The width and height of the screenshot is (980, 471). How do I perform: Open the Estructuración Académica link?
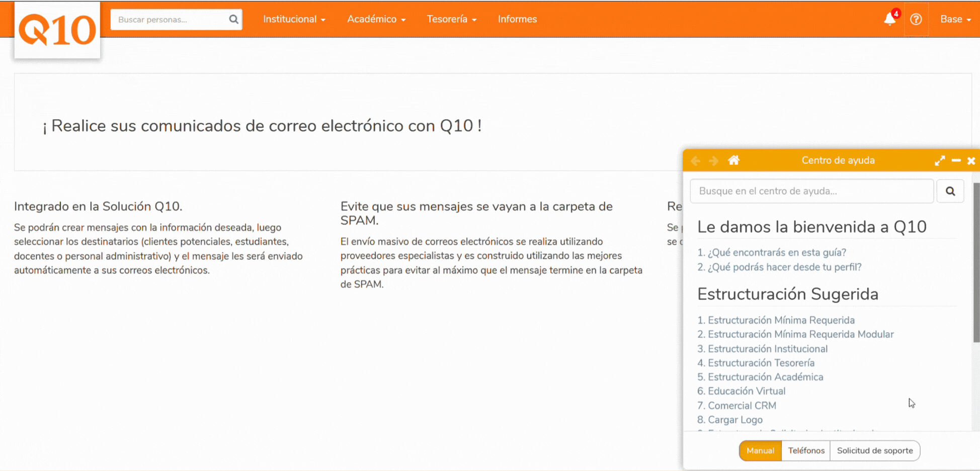pyautogui.click(x=766, y=377)
